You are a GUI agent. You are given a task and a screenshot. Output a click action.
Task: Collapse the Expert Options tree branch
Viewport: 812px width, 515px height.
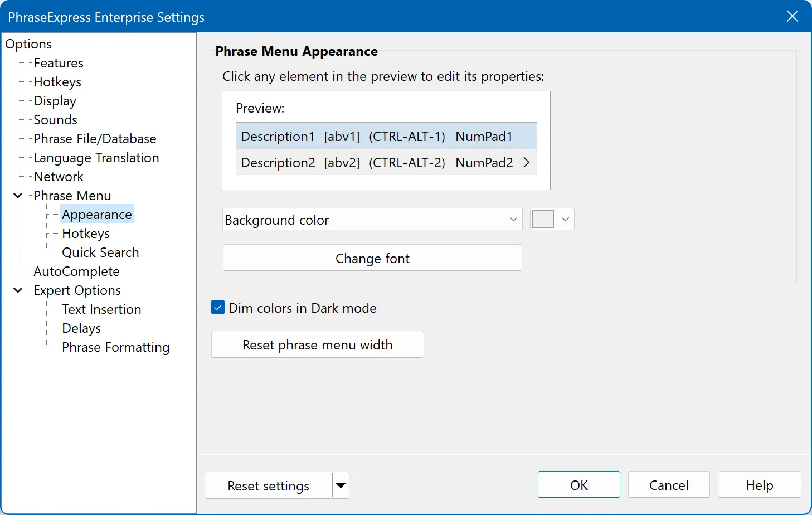tap(17, 290)
